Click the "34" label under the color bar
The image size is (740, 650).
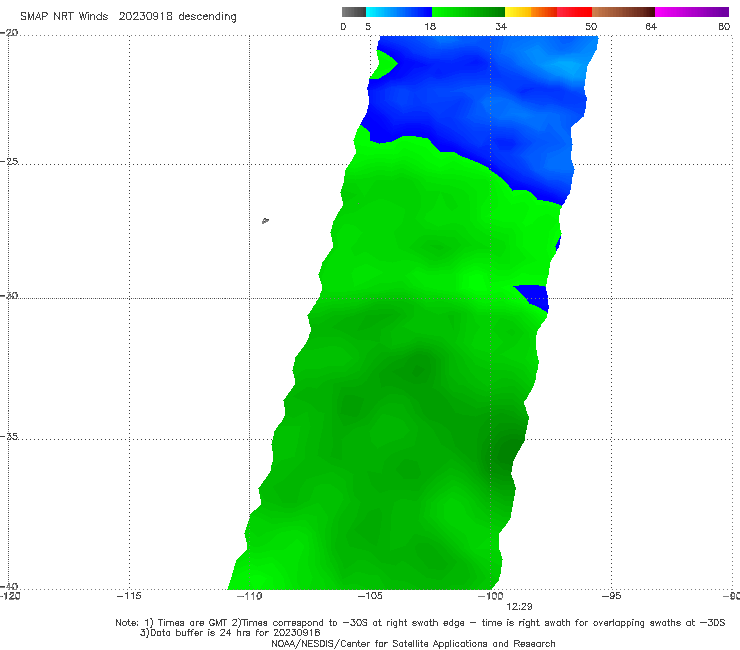coord(501,27)
